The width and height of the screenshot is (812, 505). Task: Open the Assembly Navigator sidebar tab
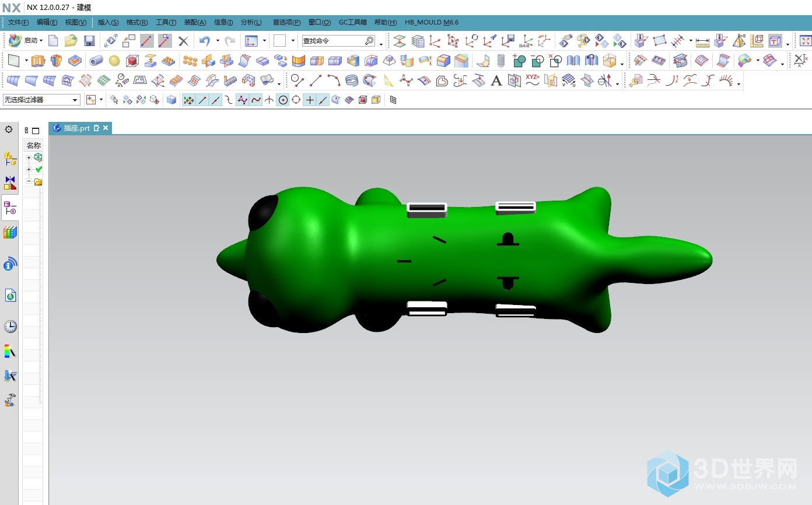coord(10,158)
